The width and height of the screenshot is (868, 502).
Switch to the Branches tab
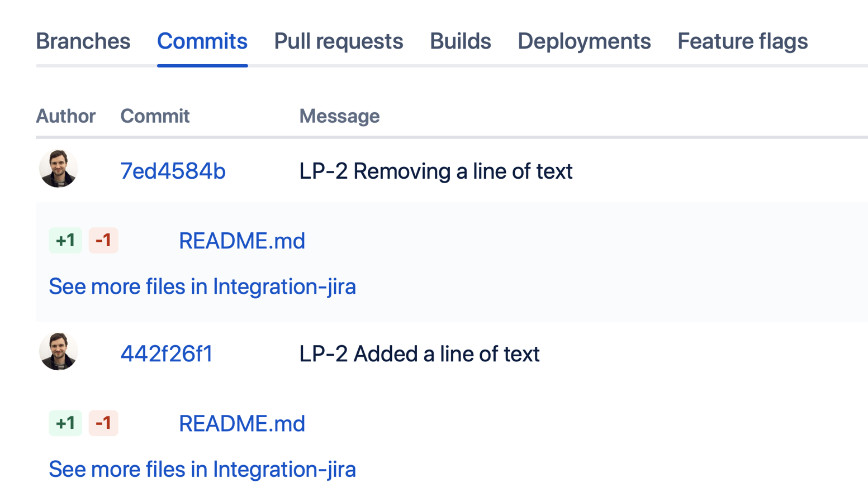tap(83, 41)
